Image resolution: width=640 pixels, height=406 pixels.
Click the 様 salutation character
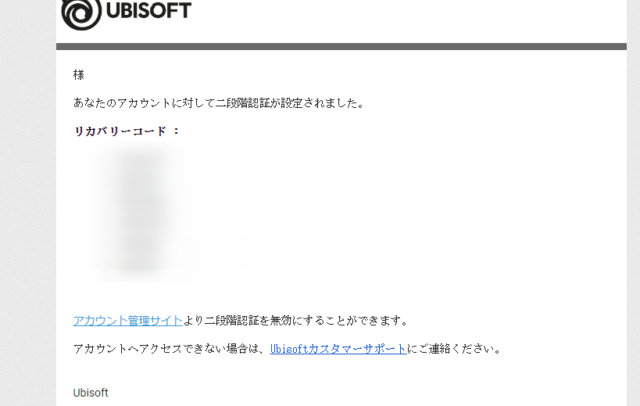(79, 75)
